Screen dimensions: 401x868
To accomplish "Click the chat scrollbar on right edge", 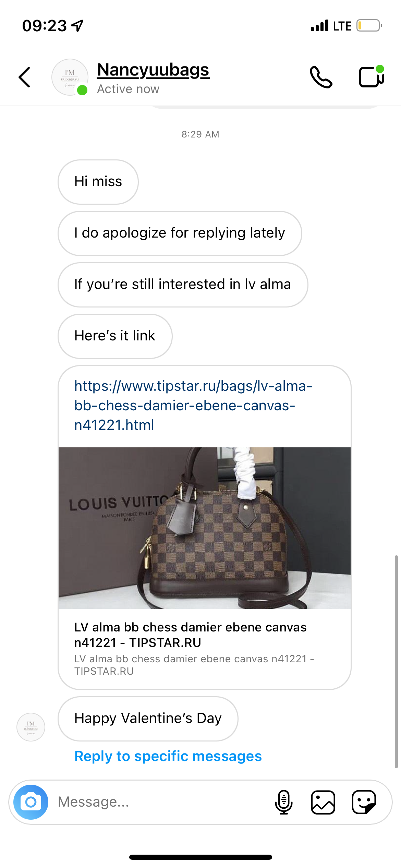I will (x=396, y=662).
